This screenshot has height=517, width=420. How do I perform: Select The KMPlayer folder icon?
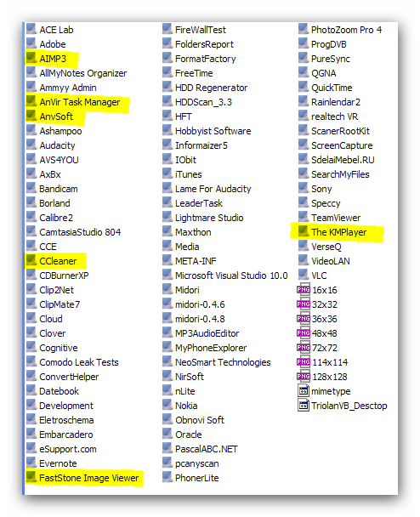click(304, 231)
